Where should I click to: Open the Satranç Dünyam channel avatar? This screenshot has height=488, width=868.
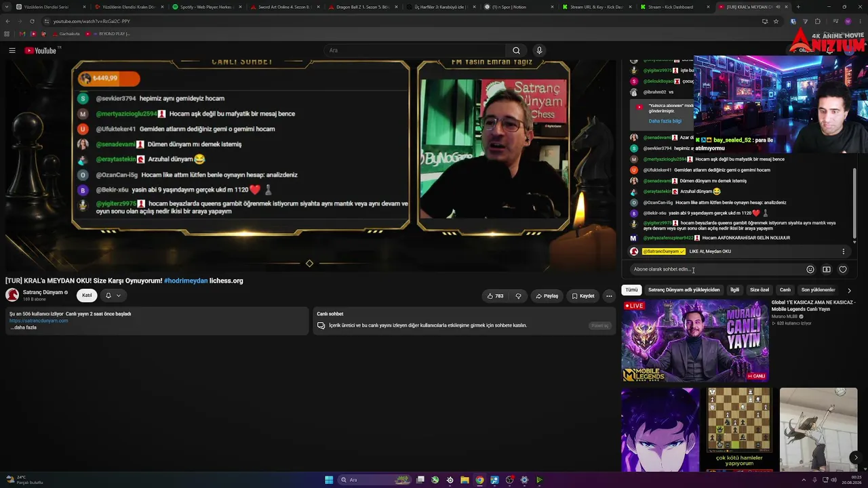[12, 295]
